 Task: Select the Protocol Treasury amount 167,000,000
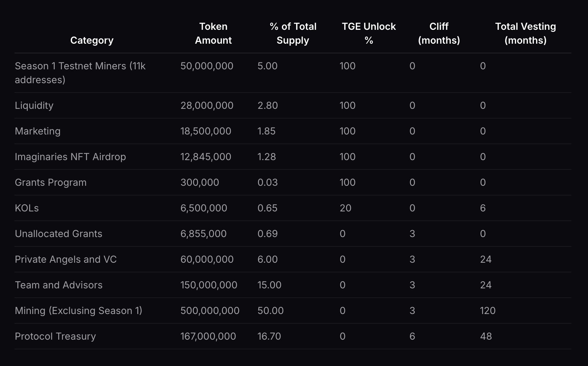[x=208, y=336]
